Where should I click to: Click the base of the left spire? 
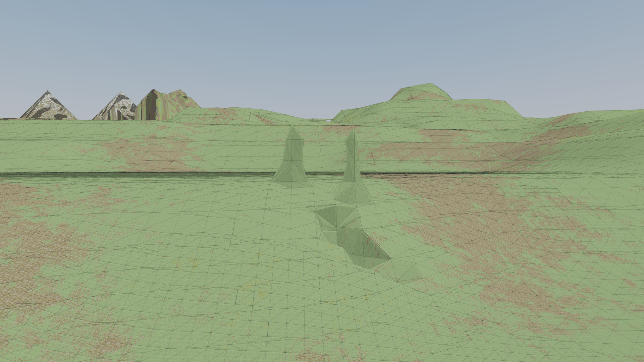(291, 179)
